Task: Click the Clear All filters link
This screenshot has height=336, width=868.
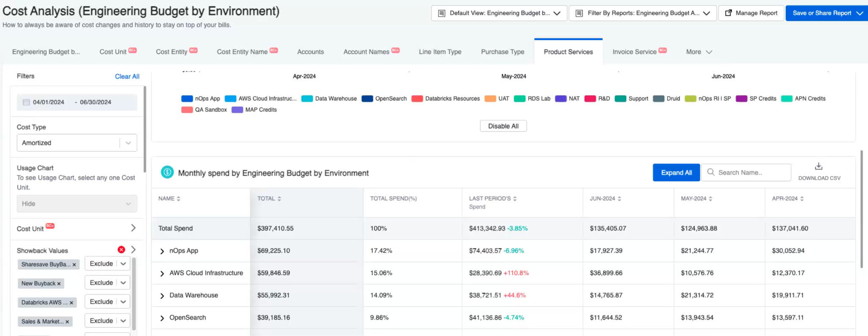Action: pyautogui.click(x=127, y=76)
